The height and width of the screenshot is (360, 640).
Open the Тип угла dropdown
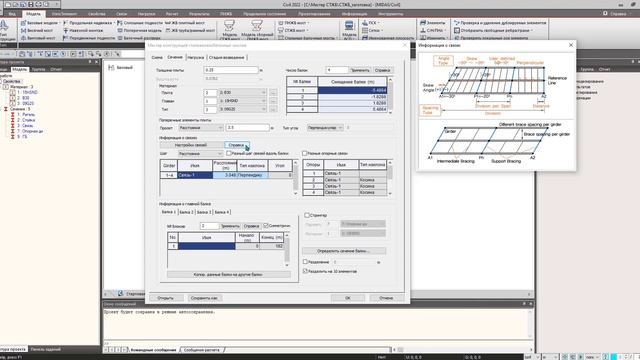tap(325, 128)
